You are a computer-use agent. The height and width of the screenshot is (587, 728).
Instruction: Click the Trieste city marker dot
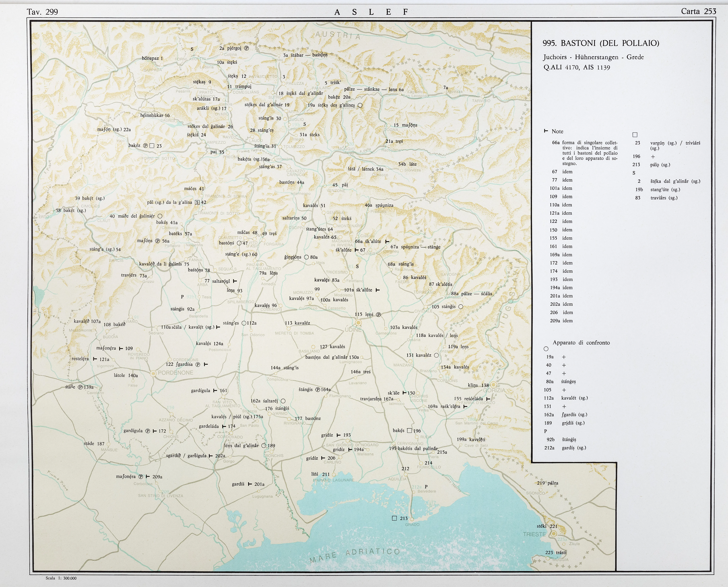coord(554,534)
